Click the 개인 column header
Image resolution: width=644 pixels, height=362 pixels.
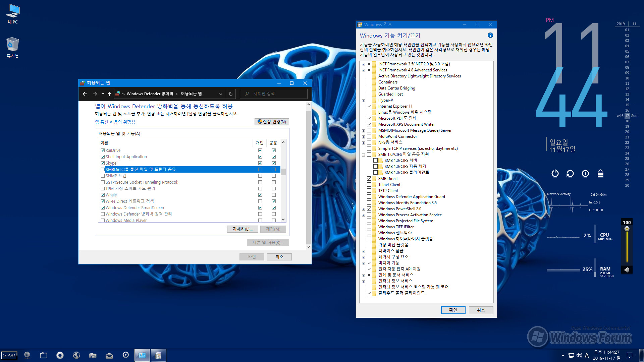click(x=260, y=143)
